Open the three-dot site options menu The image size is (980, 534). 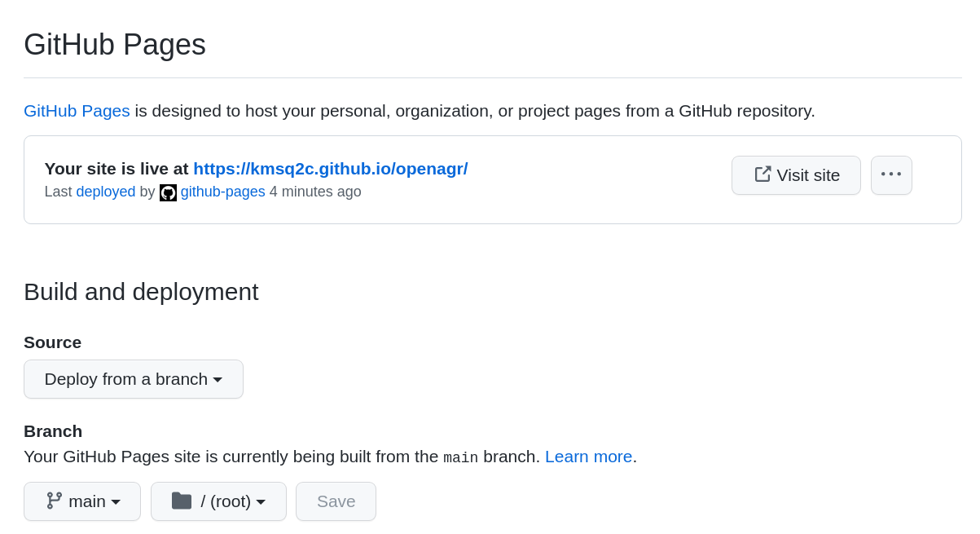click(891, 174)
